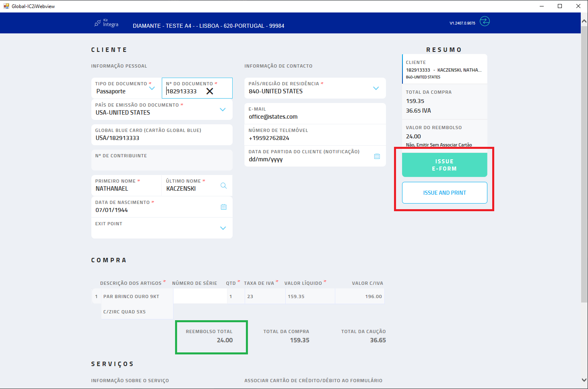Viewport: 588px width, 389px height.
Task: Click the Nº de Contribuinte field
Action: click(x=162, y=163)
